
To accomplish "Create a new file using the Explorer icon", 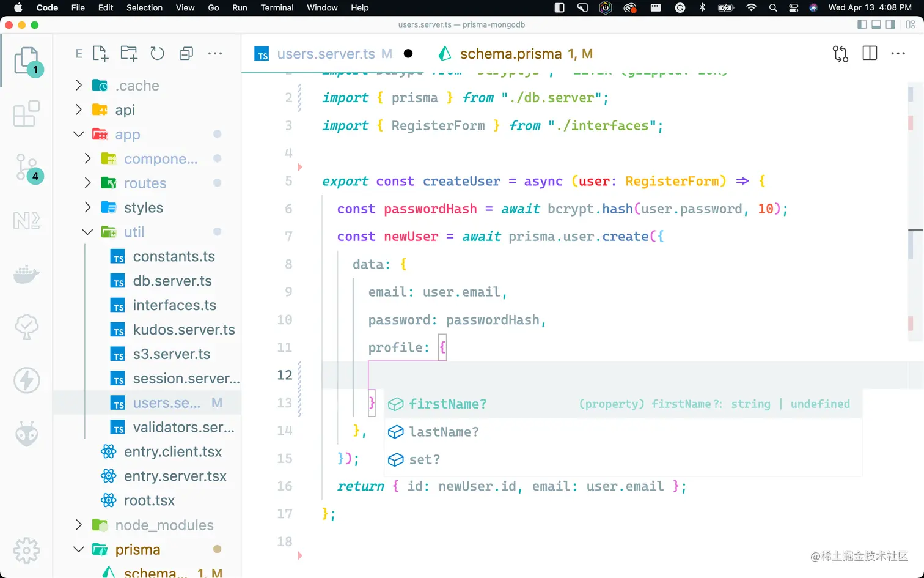I will [100, 54].
